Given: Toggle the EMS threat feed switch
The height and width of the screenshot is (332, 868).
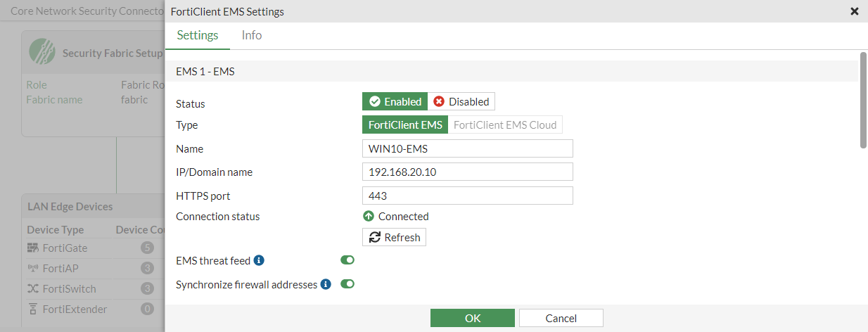Looking at the screenshot, I should pos(347,260).
